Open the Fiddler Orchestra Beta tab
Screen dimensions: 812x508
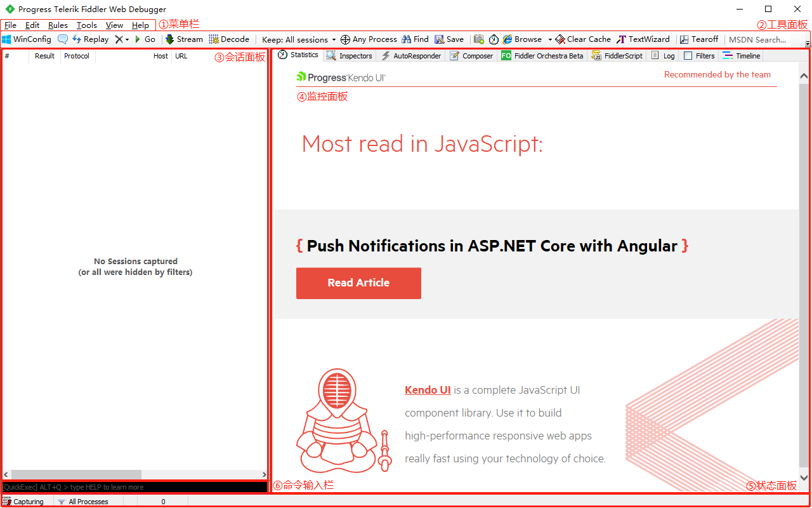click(542, 56)
